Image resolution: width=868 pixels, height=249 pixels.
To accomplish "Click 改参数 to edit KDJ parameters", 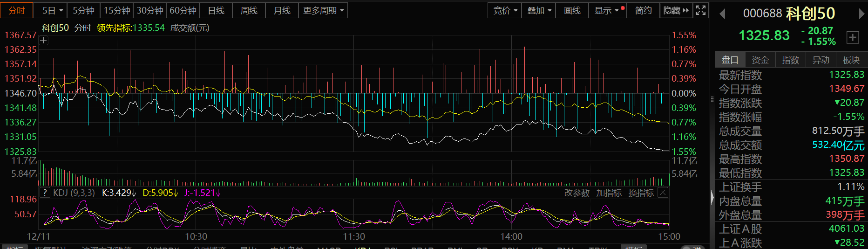I will (576, 193).
